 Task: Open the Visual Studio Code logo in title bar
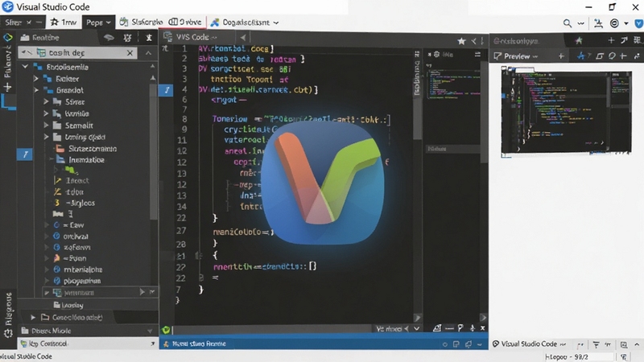point(7,6)
